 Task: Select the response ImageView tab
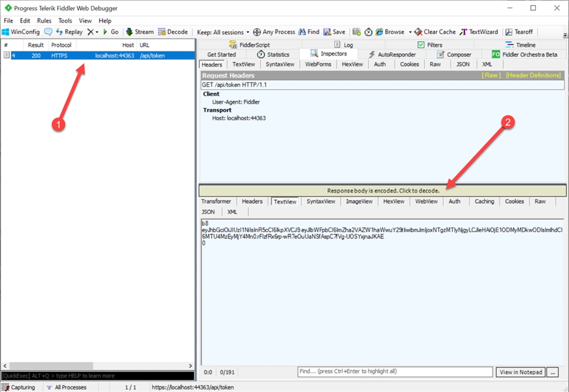click(359, 201)
